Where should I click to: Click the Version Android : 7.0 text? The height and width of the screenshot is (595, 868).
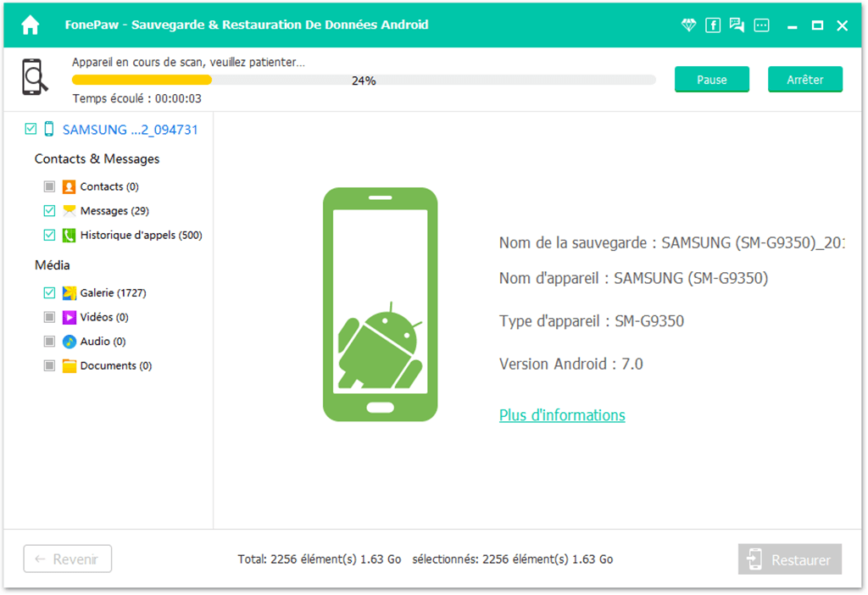click(x=570, y=364)
